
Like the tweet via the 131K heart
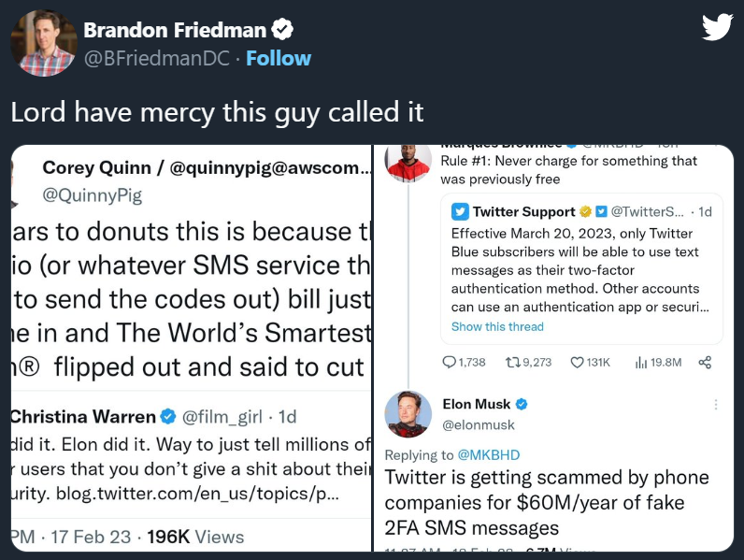(577, 362)
